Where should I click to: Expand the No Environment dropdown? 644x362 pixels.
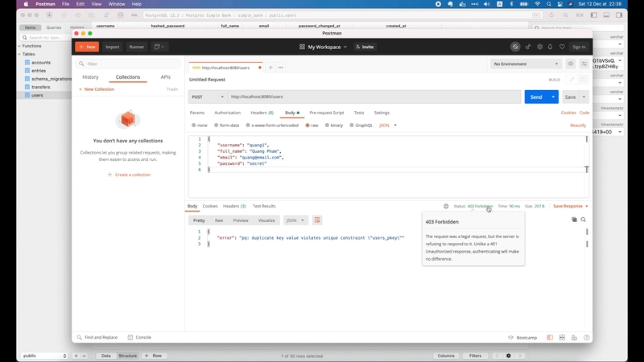[x=525, y=64]
